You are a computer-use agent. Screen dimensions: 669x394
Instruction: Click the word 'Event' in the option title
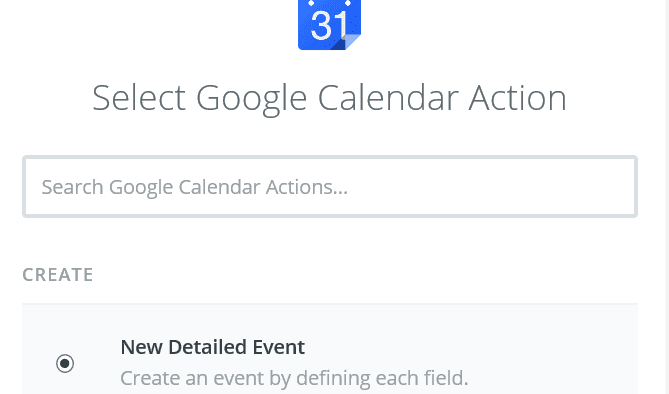tap(279, 347)
